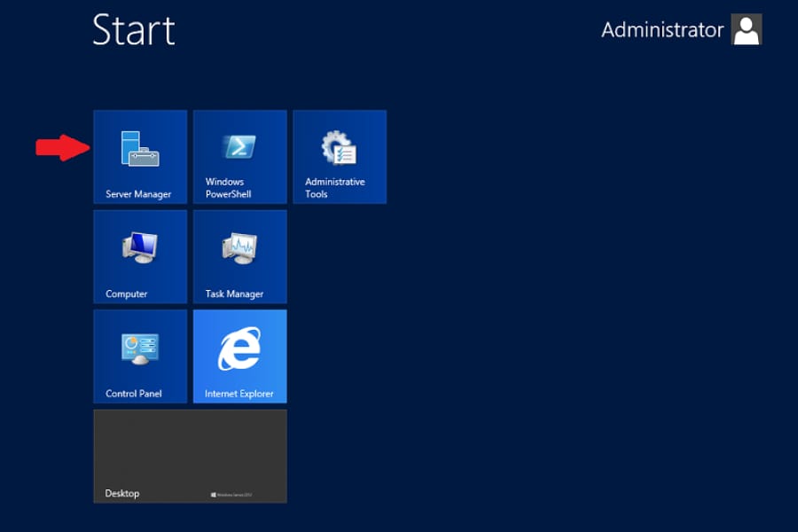Image resolution: width=798 pixels, height=532 pixels.
Task: Click the Internet Explorer label text
Action: (239, 394)
